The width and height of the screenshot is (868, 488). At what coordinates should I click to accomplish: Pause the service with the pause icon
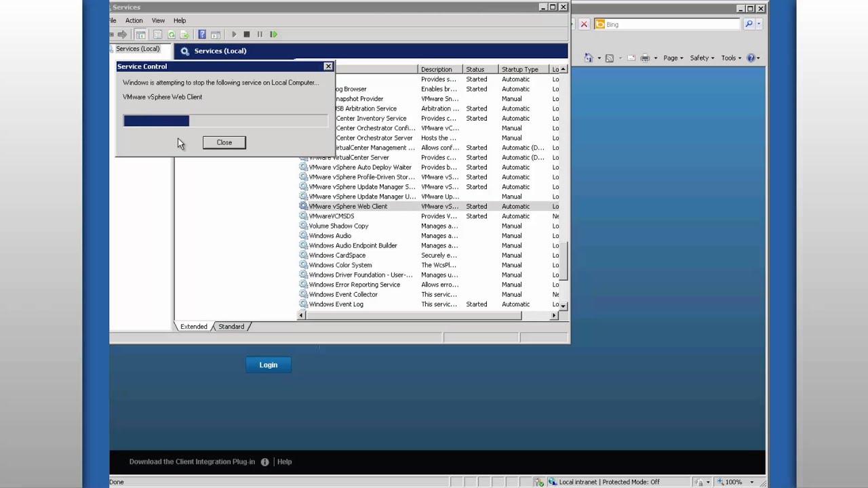(x=260, y=35)
